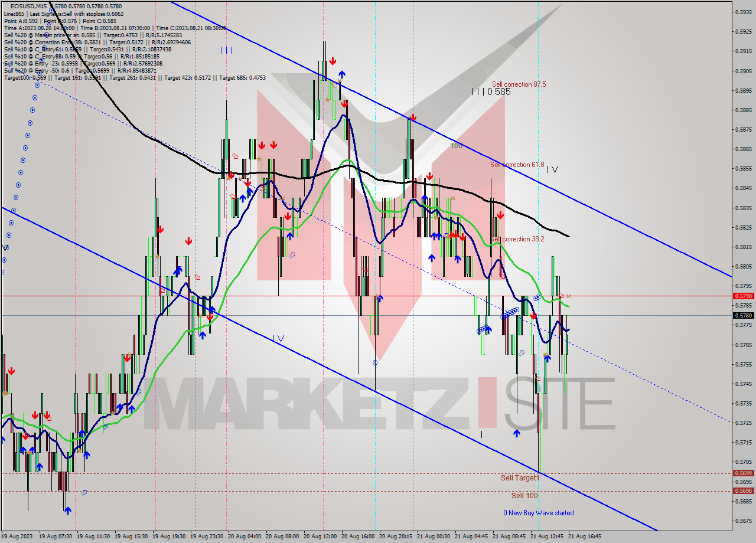Image resolution: width=756 pixels, height=543 pixels.
Task: Click the green '100' level label
Action: (456, 146)
